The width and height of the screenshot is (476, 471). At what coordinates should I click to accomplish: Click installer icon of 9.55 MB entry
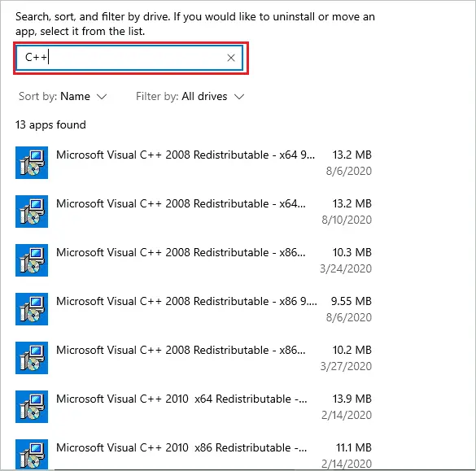(x=32, y=309)
